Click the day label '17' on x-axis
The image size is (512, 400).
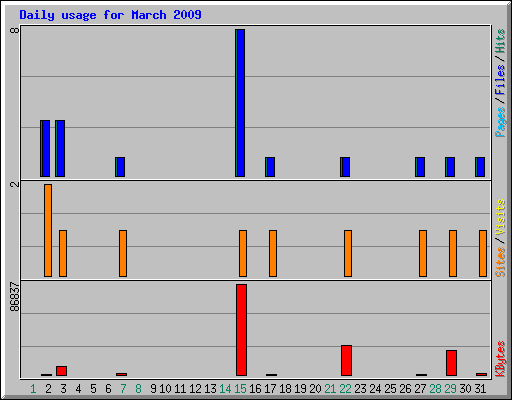270,389
